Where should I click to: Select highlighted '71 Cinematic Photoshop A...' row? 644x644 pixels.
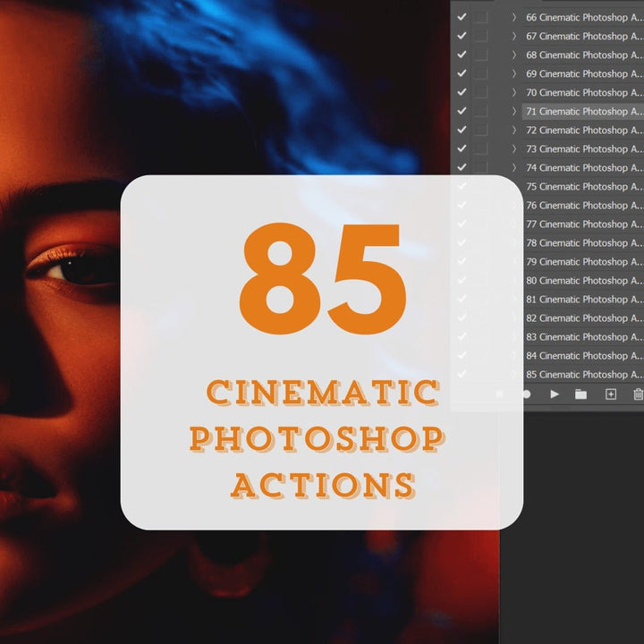pos(583,111)
